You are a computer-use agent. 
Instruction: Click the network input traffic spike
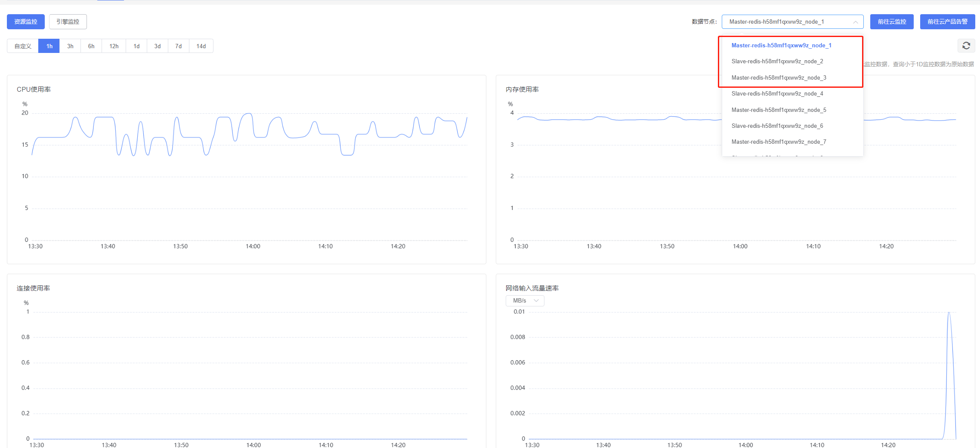coord(949,314)
